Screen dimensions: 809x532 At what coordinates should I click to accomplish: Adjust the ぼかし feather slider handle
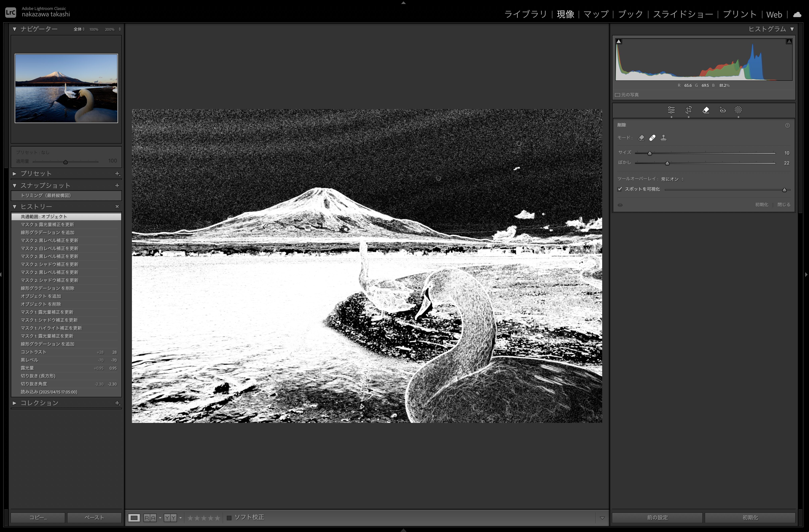click(x=667, y=163)
